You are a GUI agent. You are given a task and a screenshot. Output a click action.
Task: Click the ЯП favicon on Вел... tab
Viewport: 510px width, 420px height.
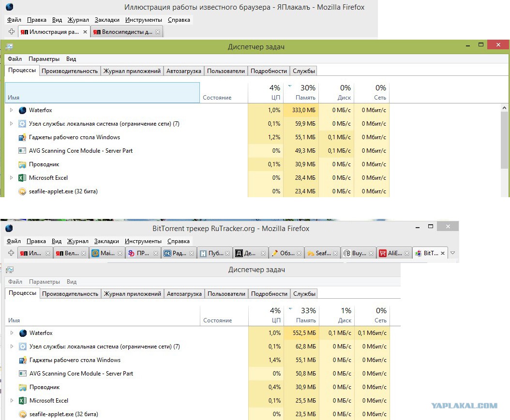click(60, 253)
